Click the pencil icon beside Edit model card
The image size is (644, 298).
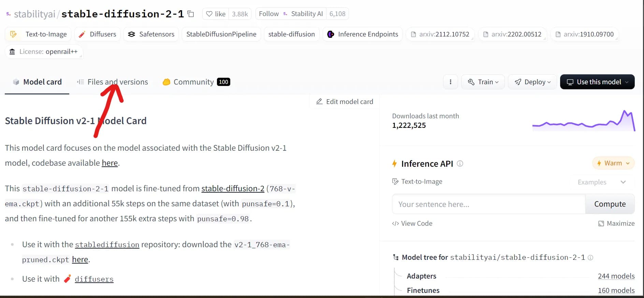(x=319, y=102)
